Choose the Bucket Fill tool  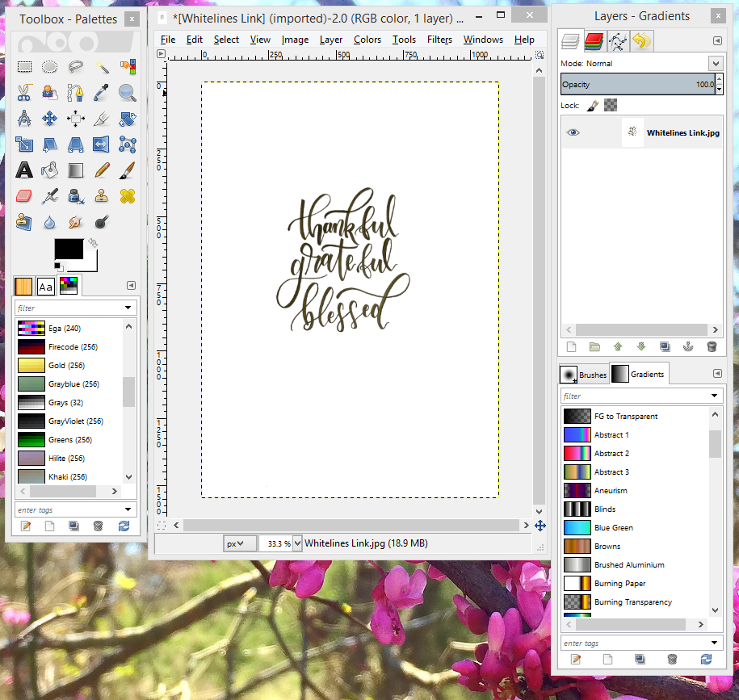click(49, 170)
